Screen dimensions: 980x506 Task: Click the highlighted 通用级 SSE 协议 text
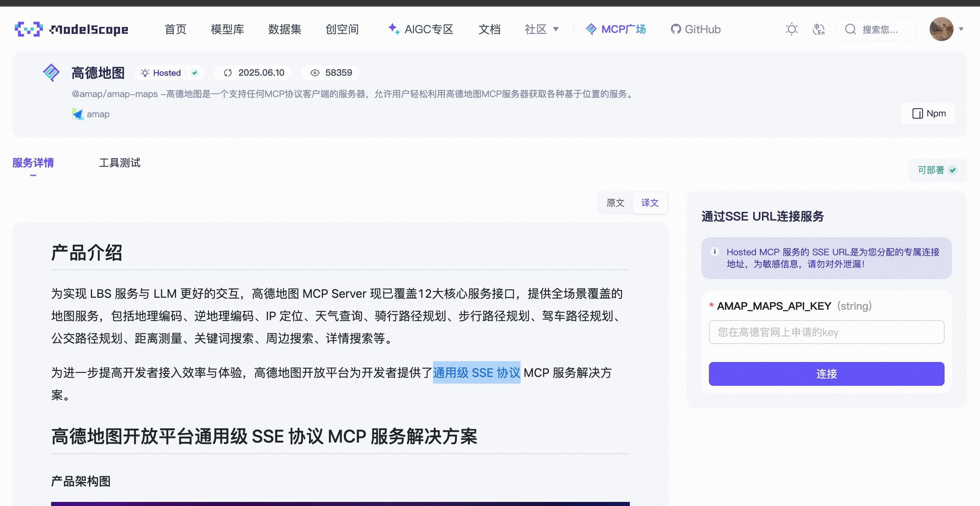tap(476, 372)
